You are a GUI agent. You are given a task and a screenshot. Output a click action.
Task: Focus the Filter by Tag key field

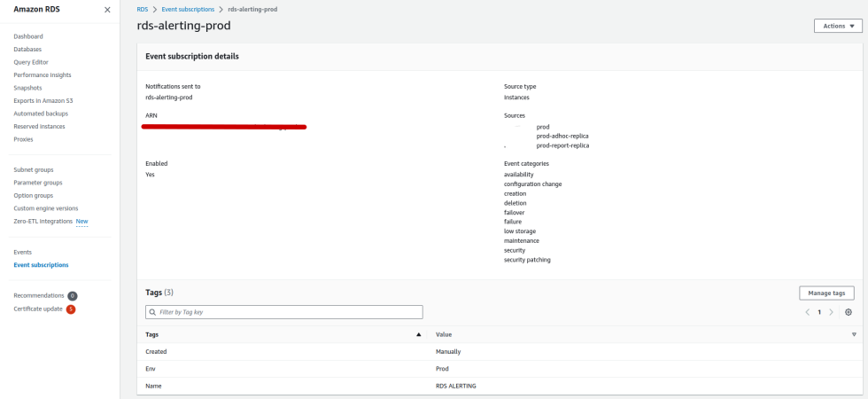[284, 312]
